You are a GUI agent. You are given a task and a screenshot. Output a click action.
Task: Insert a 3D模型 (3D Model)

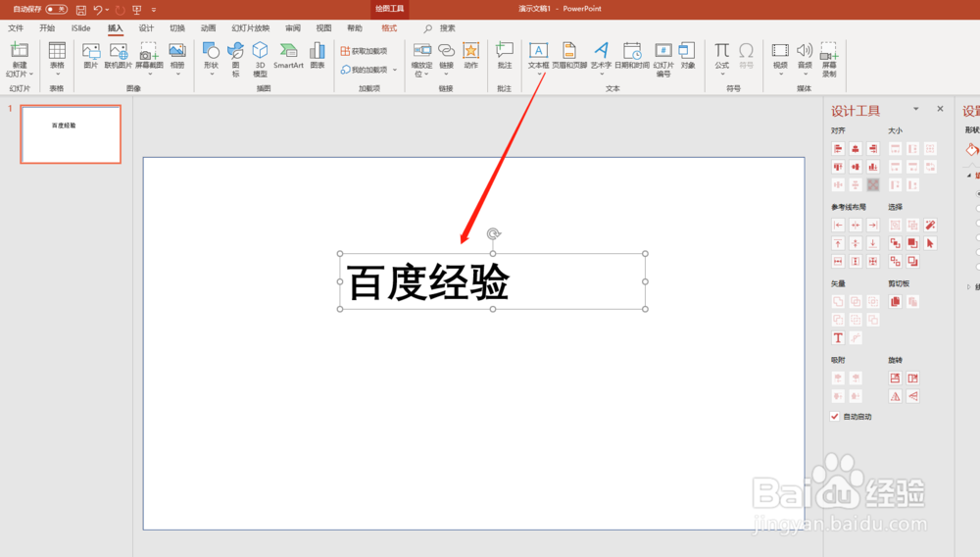260,59
